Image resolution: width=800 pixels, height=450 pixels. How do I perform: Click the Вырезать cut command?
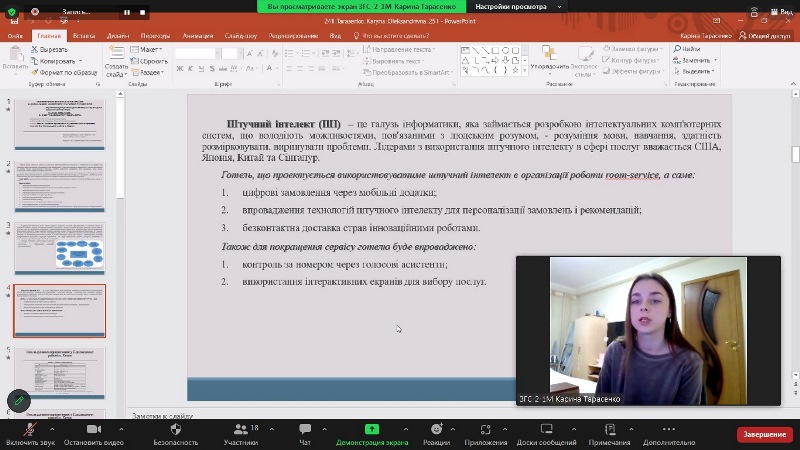coord(49,49)
